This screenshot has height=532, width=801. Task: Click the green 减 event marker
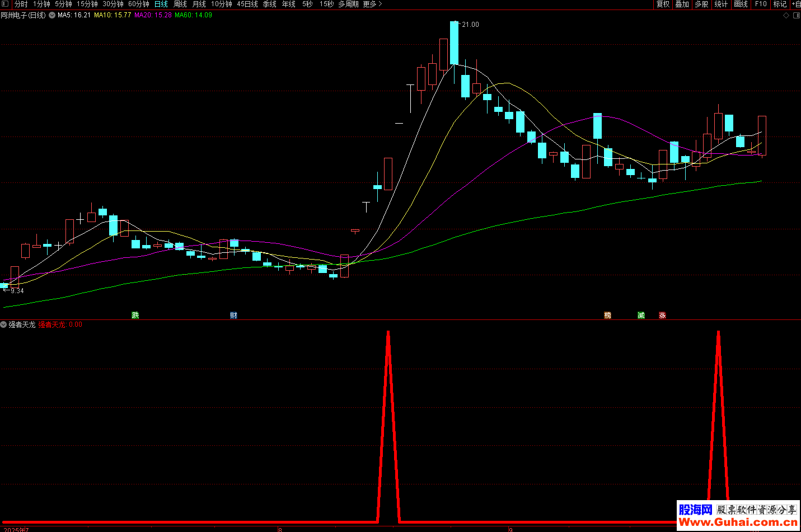pyautogui.click(x=641, y=316)
